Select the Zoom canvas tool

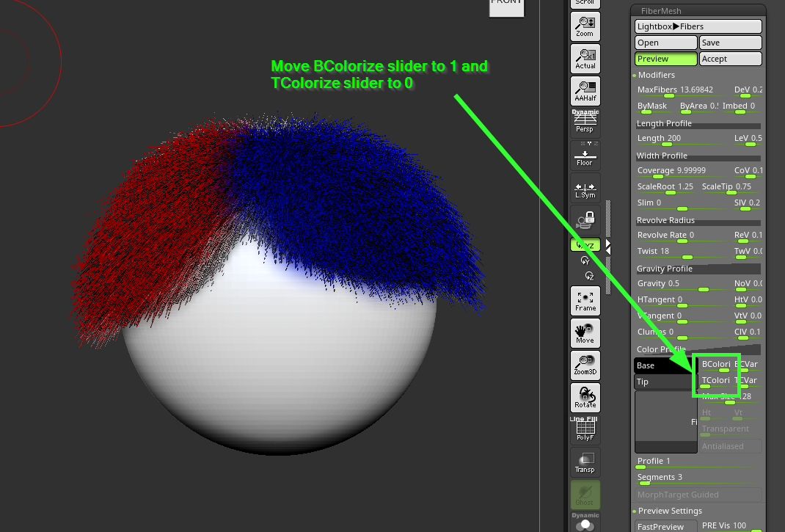(x=585, y=26)
